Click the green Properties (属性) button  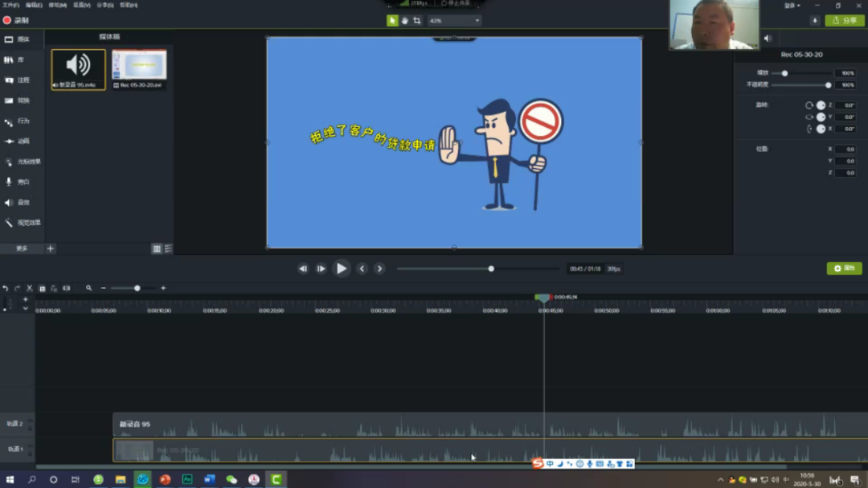tap(844, 268)
